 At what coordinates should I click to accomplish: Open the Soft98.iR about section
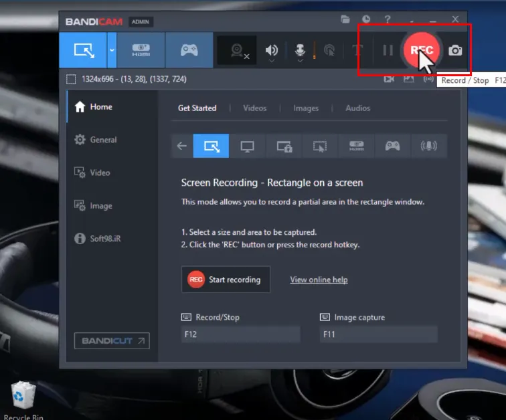pos(112,239)
